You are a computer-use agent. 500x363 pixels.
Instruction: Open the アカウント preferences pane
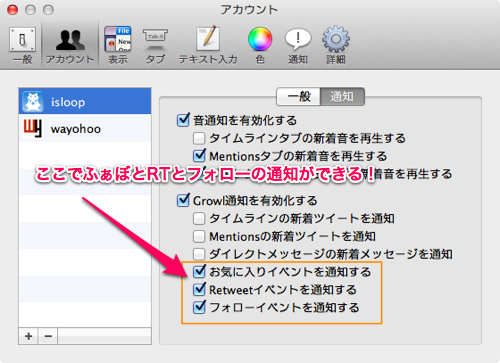(70, 46)
